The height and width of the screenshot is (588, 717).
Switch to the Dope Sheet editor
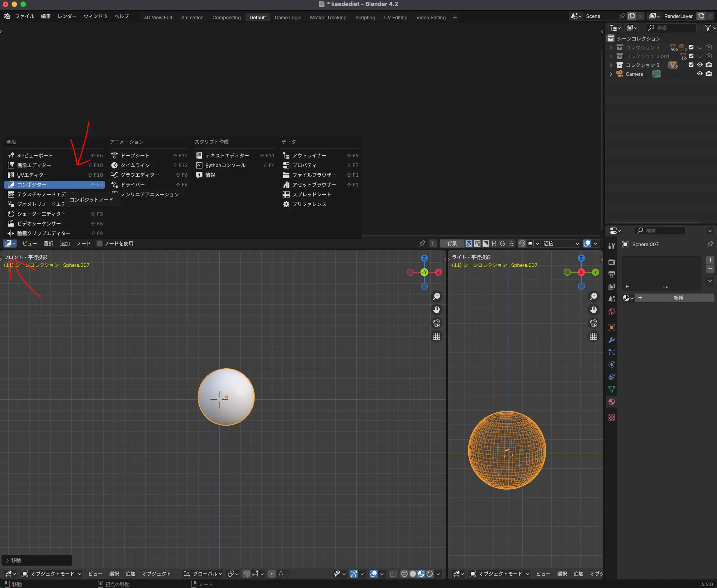149,156
